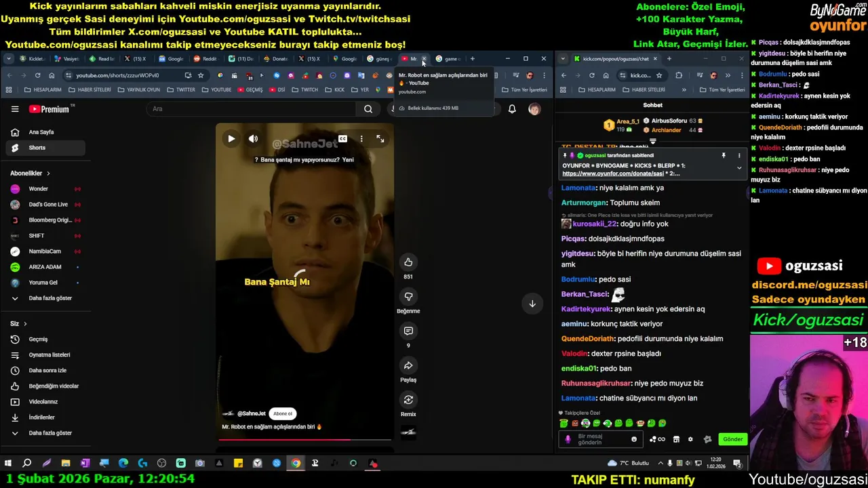
Task: Open YouTube notifications bell
Action: 512,108
